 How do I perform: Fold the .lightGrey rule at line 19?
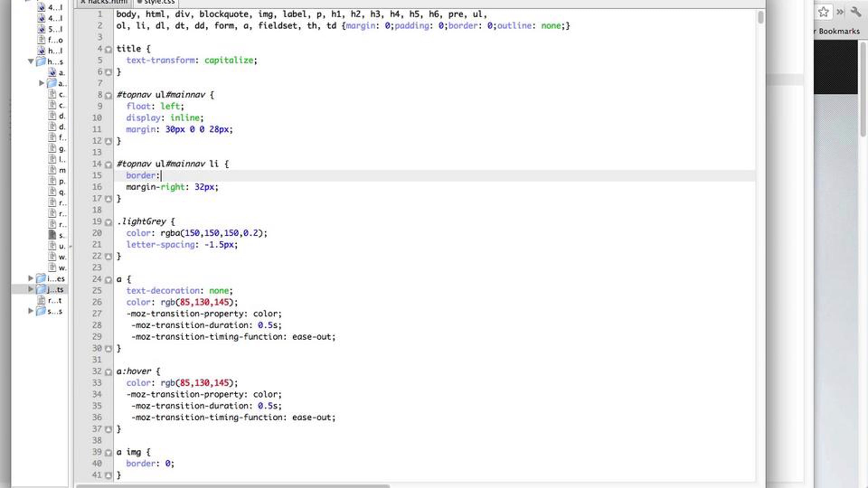pos(108,222)
